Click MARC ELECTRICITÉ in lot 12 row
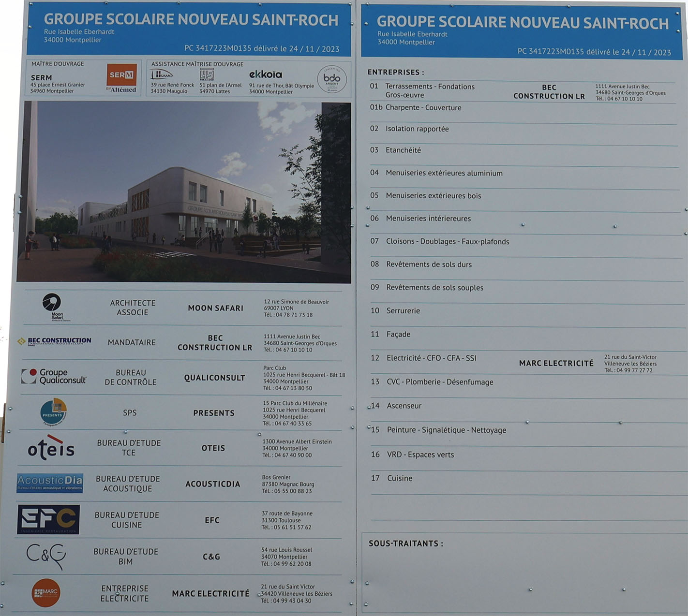The height and width of the screenshot is (616, 688). click(556, 363)
